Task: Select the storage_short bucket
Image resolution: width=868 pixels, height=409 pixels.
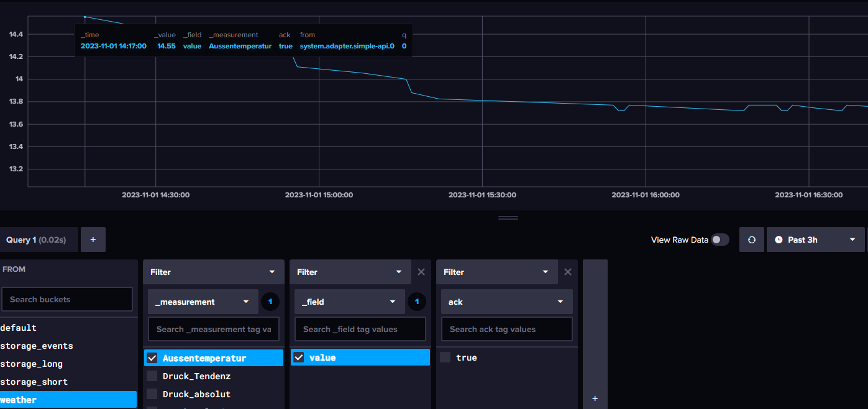Action: pos(68,382)
